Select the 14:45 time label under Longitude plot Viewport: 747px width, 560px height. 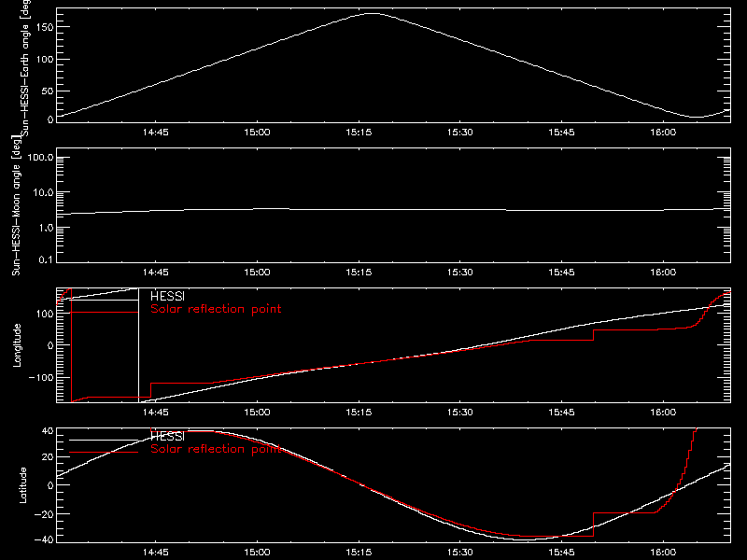click(x=155, y=412)
